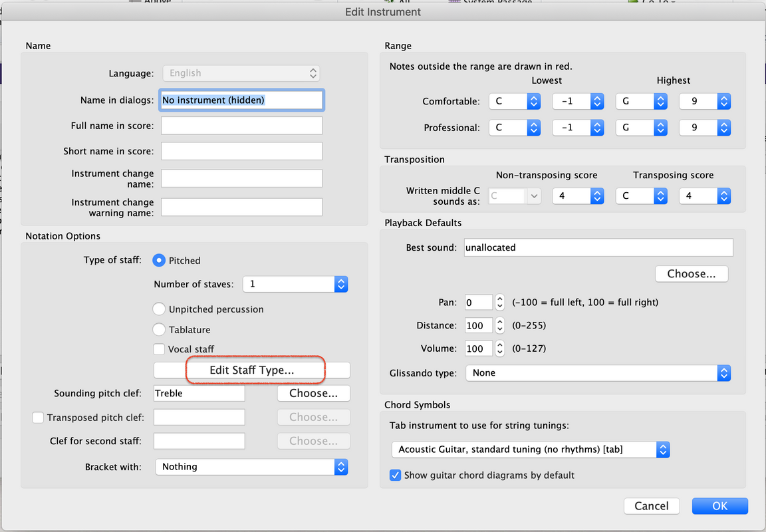Viewport: 766px width, 532px height.
Task: Select Unpitched percussion radio button
Action: pos(160,309)
